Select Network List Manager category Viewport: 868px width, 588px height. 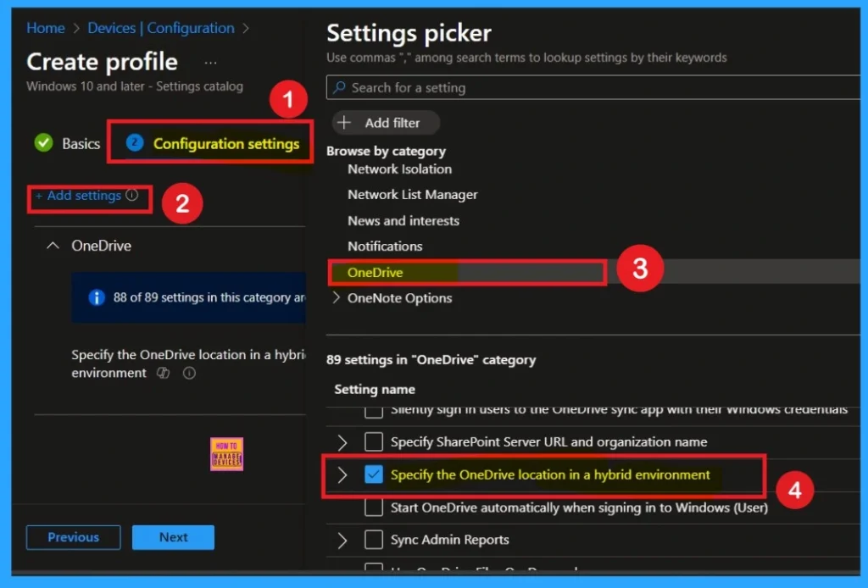coord(413,195)
